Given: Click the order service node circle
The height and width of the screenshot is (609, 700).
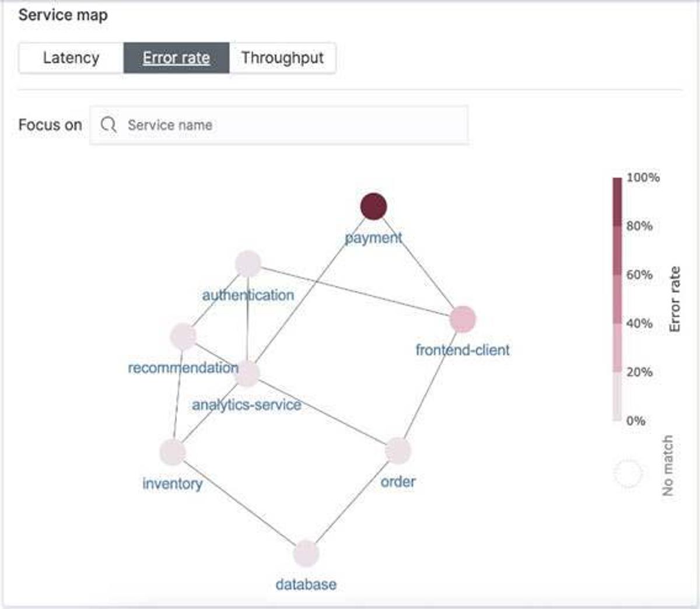Looking at the screenshot, I should (398, 450).
